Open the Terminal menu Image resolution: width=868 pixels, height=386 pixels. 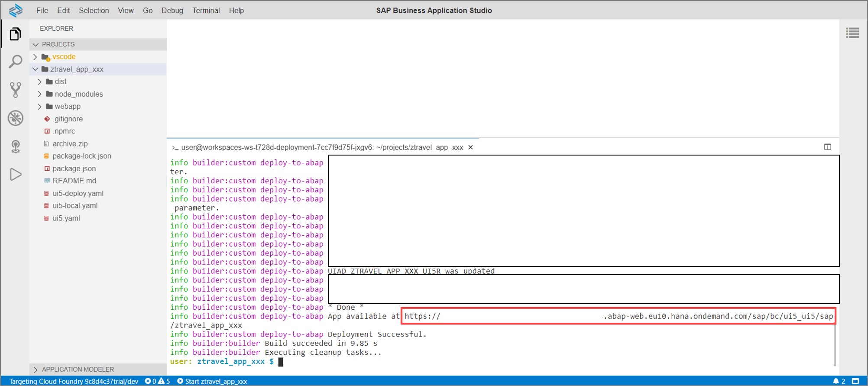click(206, 10)
